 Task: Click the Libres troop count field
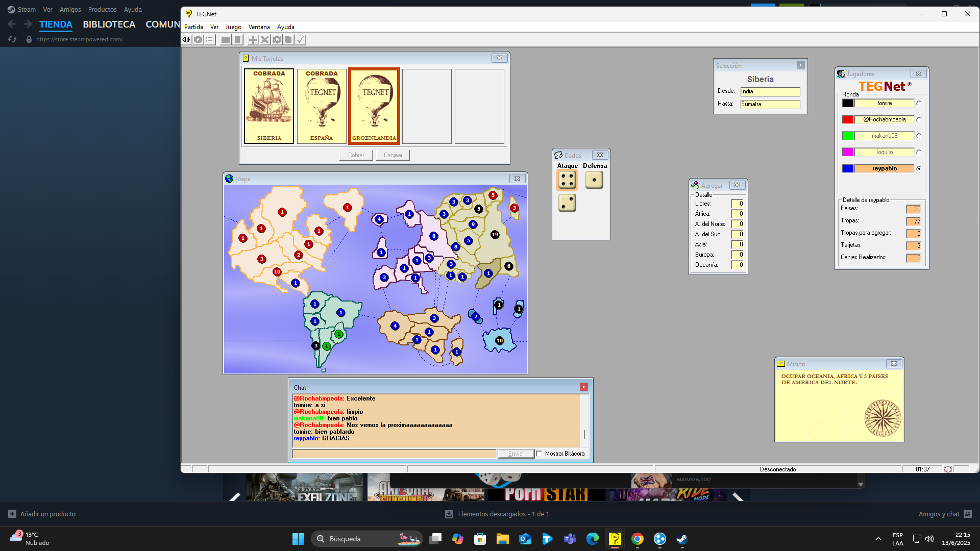pos(737,204)
